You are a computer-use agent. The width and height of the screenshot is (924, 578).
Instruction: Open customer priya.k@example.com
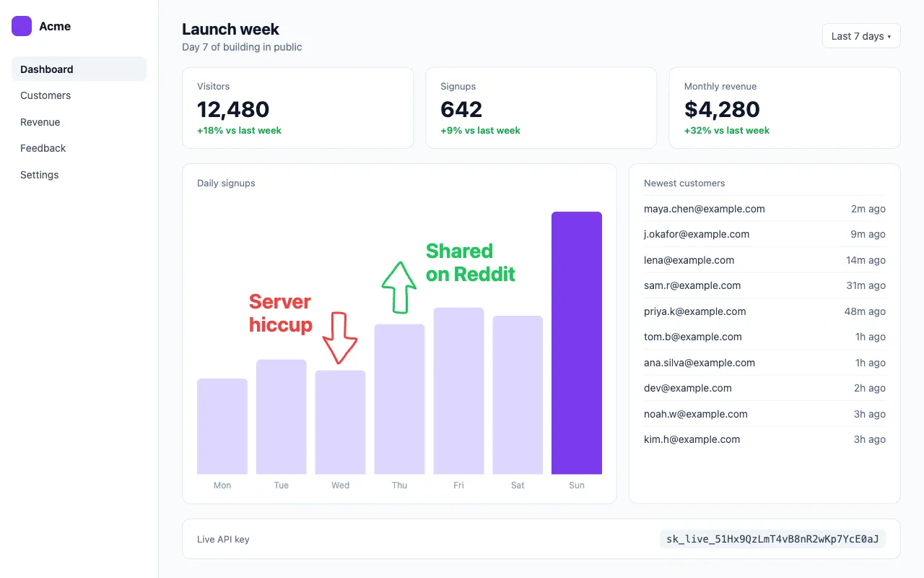[764, 311]
